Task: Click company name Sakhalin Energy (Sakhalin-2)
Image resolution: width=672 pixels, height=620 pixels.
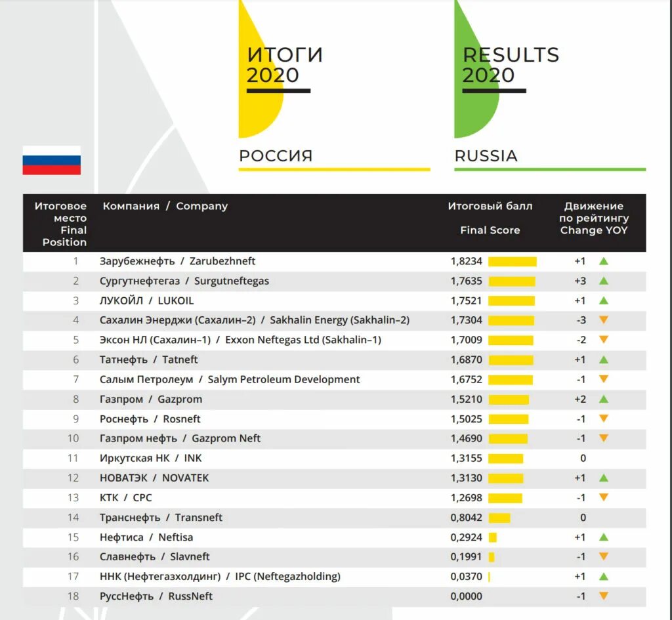Action: tap(339, 320)
